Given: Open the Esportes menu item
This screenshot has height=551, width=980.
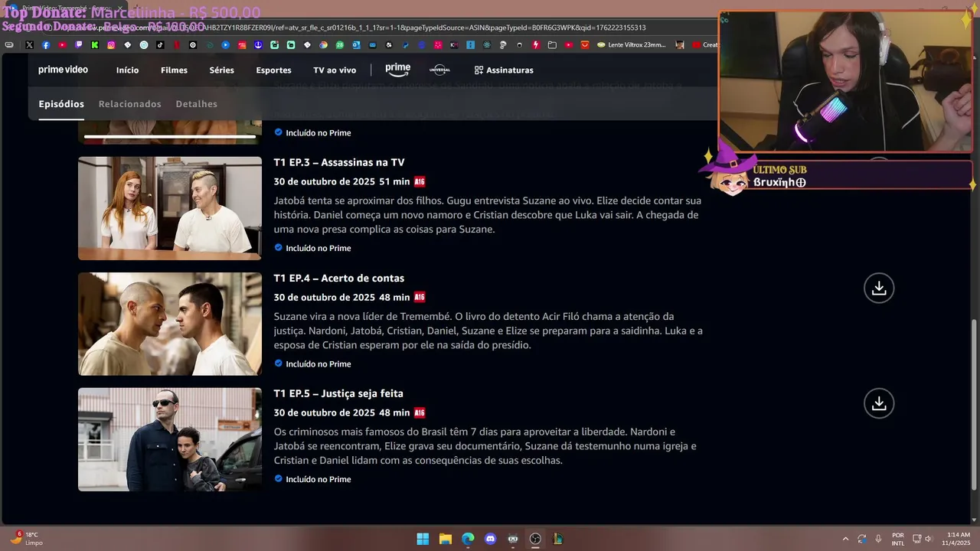Looking at the screenshot, I should tap(273, 70).
